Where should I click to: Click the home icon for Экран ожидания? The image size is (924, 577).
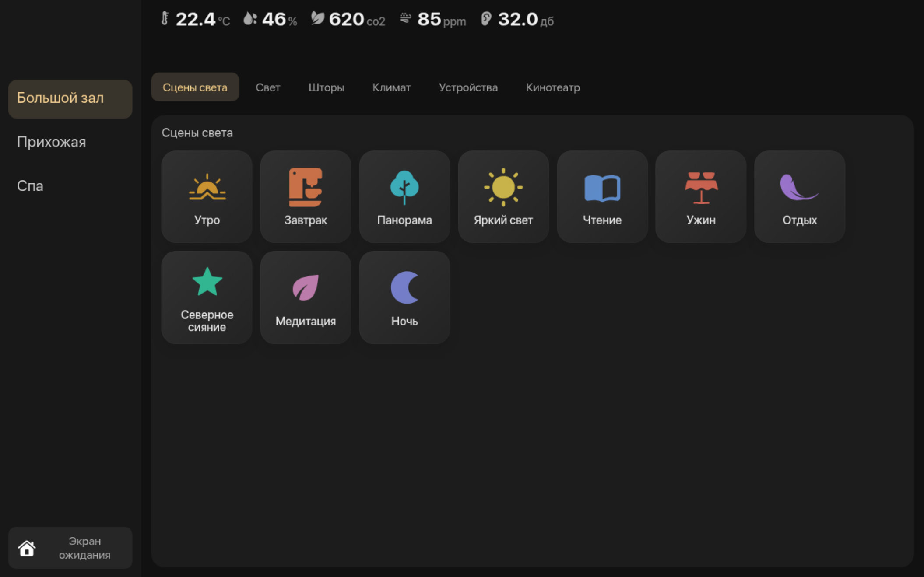(27, 548)
